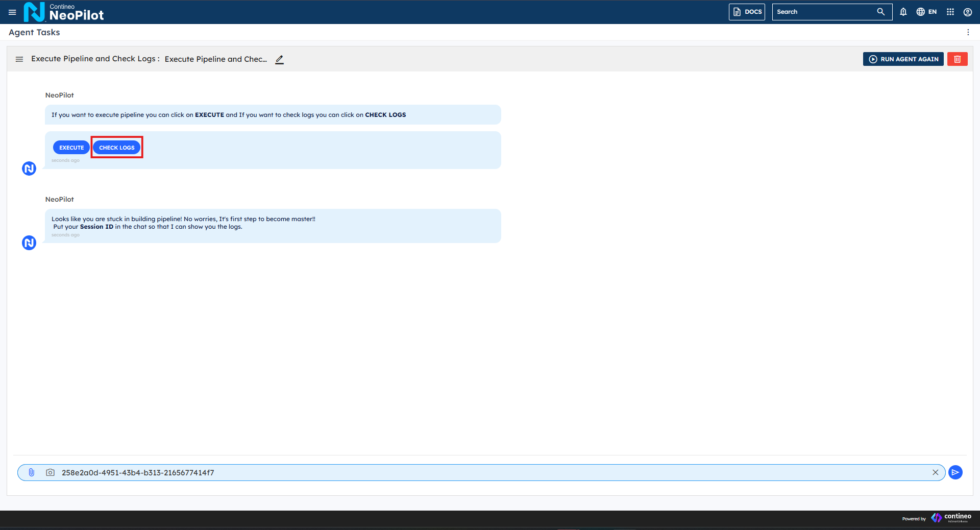This screenshot has height=530, width=980.
Task: Delete the task with red trash button
Action: (958, 59)
